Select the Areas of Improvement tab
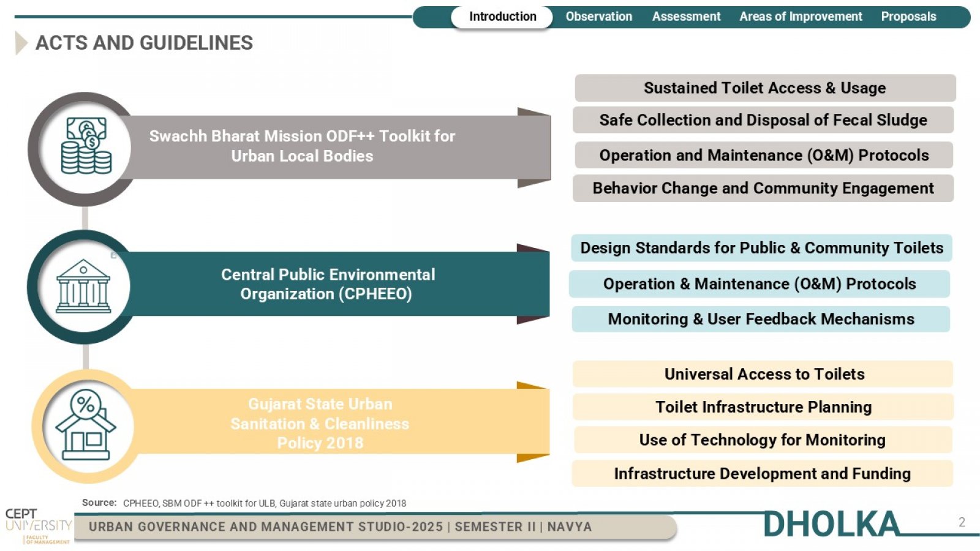 (801, 17)
